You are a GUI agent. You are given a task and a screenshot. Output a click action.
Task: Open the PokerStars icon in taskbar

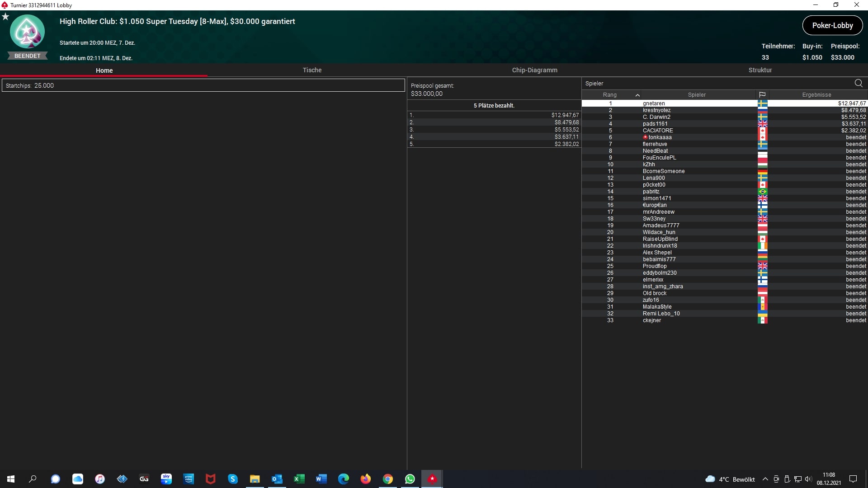432,479
